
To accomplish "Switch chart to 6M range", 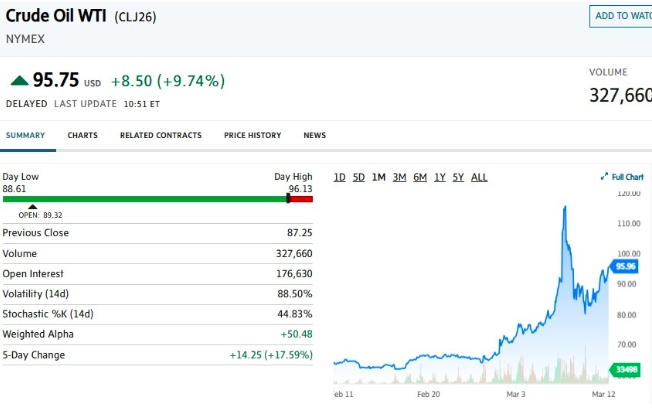I will pyautogui.click(x=420, y=177).
